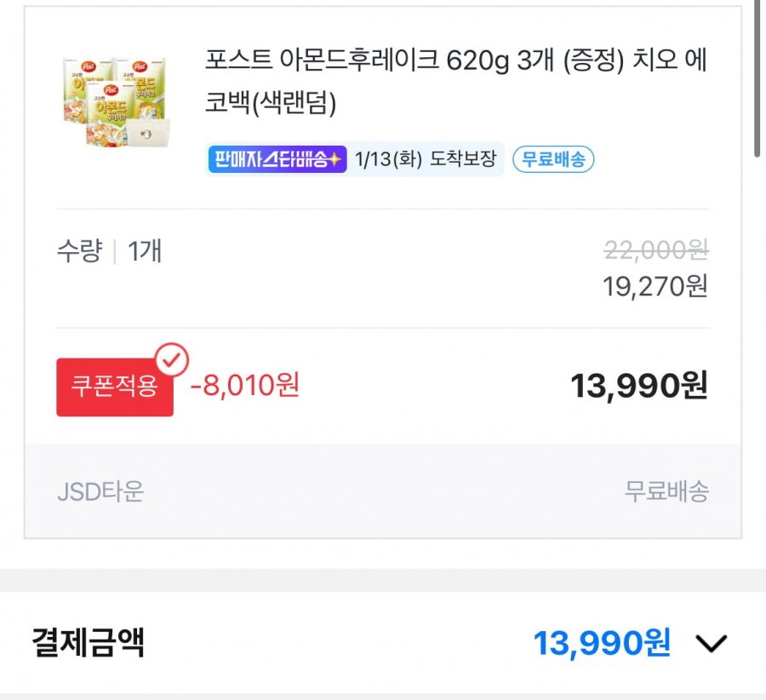This screenshot has height=700, width=766.
Task: Select the 수량 1개 quantity text
Action: click(x=109, y=251)
